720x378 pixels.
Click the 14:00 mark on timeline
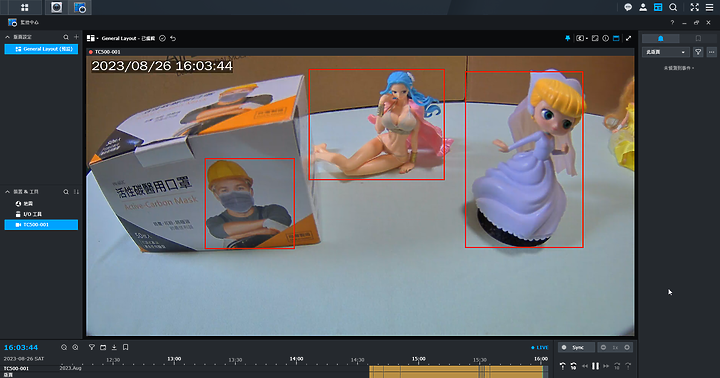point(297,359)
